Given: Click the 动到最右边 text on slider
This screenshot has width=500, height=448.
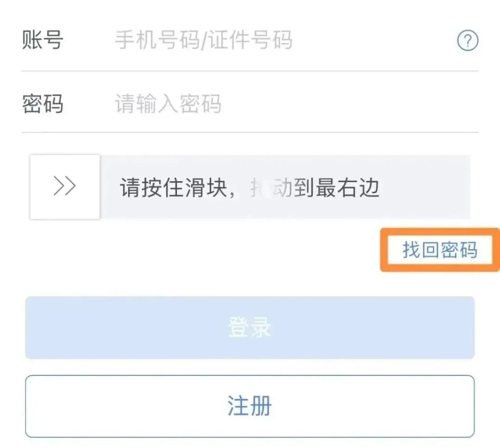Looking at the screenshot, I should click(326, 188).
